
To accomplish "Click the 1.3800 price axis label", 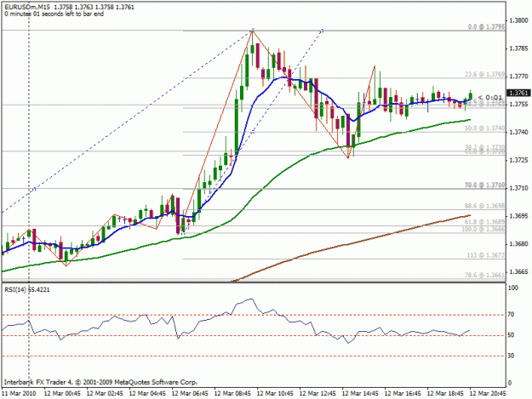I will pos(518,20).
